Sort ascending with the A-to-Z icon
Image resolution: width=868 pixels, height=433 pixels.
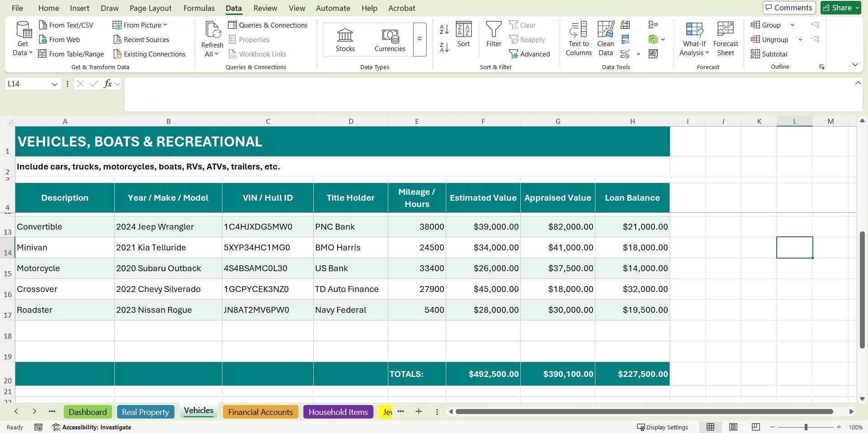click(444, 30)
